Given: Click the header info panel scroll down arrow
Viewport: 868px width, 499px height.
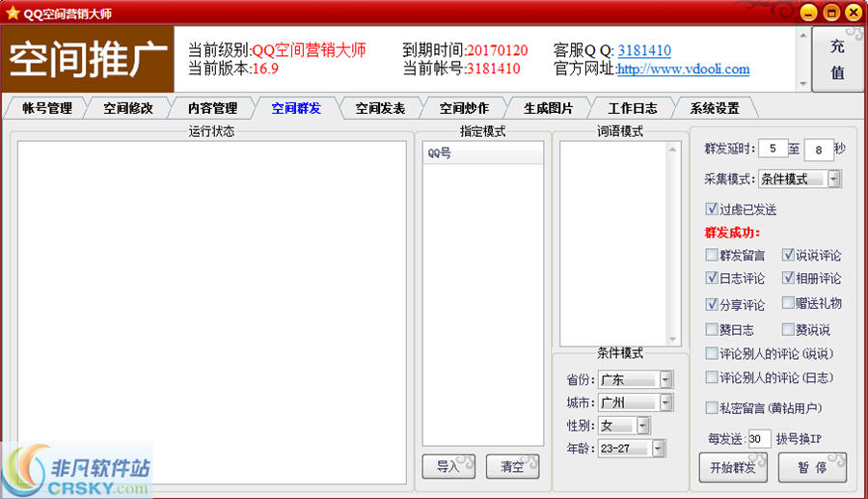Looking at the screenshot, I should point(803,84).
